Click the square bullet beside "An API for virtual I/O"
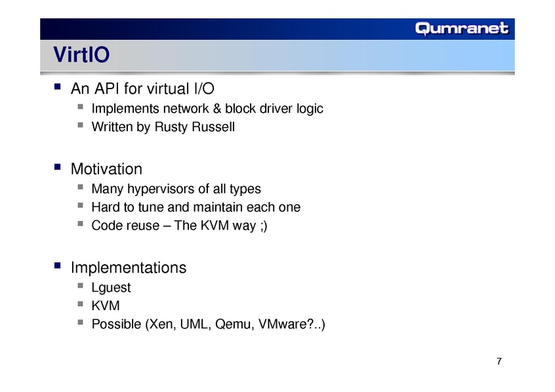The image size is (555, 392). click(x=57, y=87)
